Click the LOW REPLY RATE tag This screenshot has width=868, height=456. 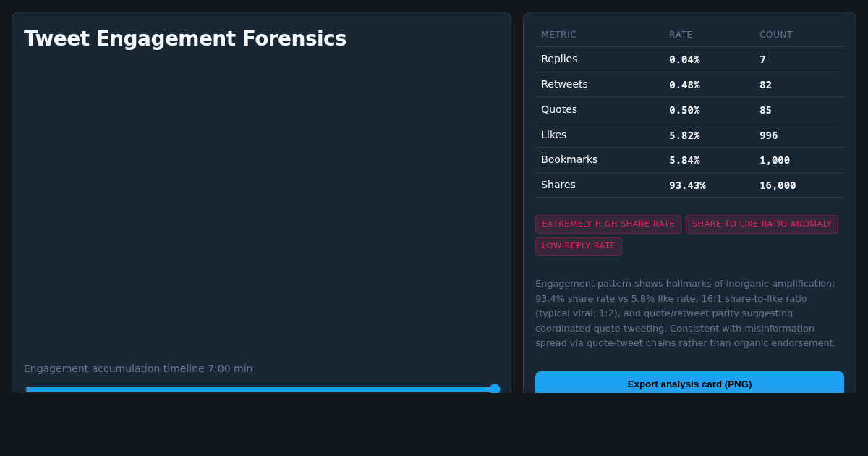[579, 246]
